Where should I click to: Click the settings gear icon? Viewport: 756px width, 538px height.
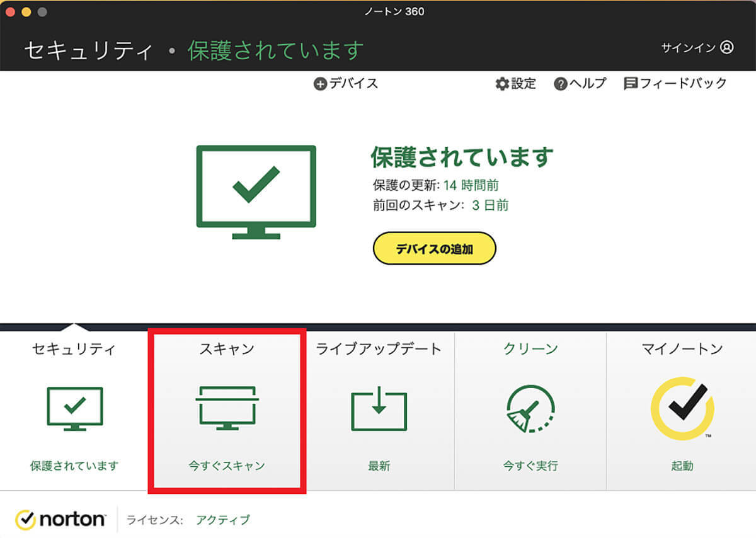pos(501,84)
